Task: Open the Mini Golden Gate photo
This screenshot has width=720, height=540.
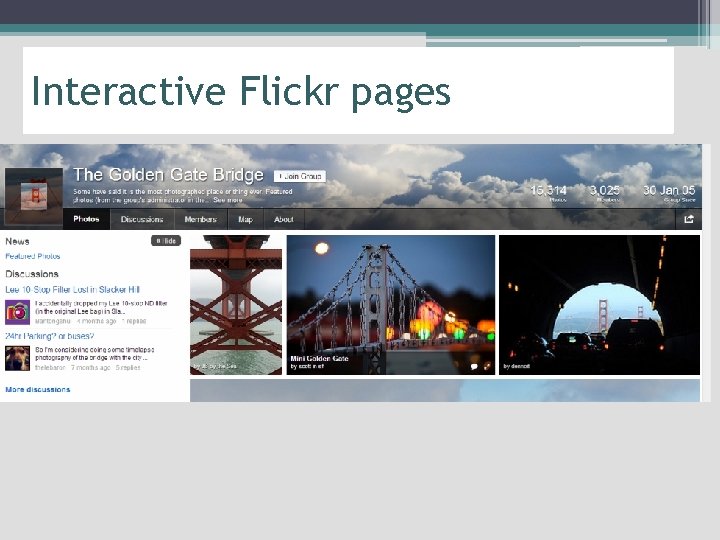Action: pos(391,305)
